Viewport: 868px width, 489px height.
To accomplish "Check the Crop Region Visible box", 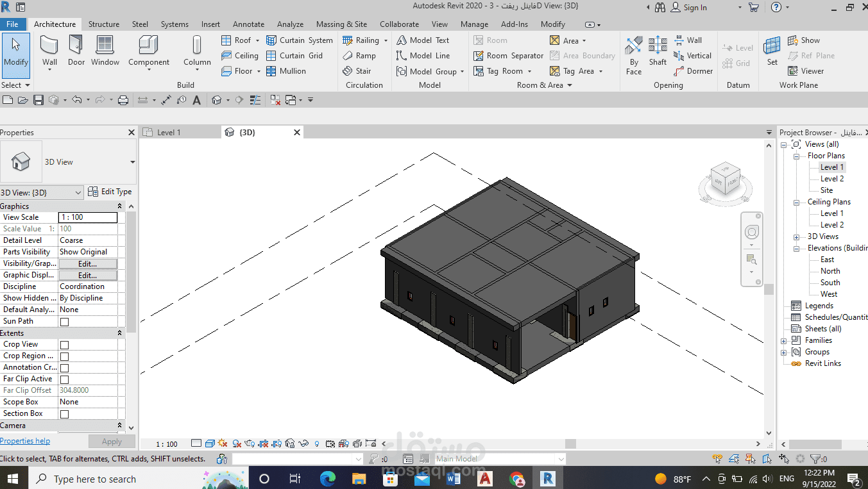I will pyautogui.click(x=64, y=356).
